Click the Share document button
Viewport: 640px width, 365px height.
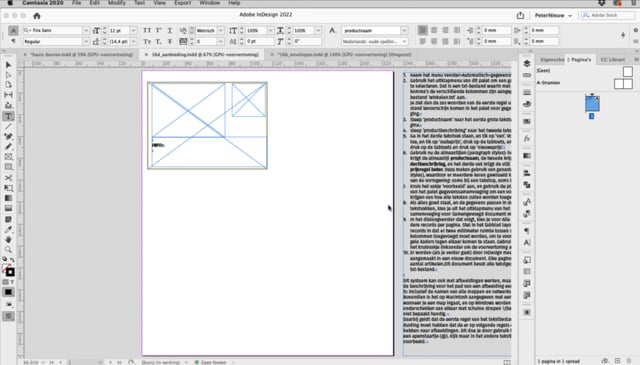click(520, 16)
